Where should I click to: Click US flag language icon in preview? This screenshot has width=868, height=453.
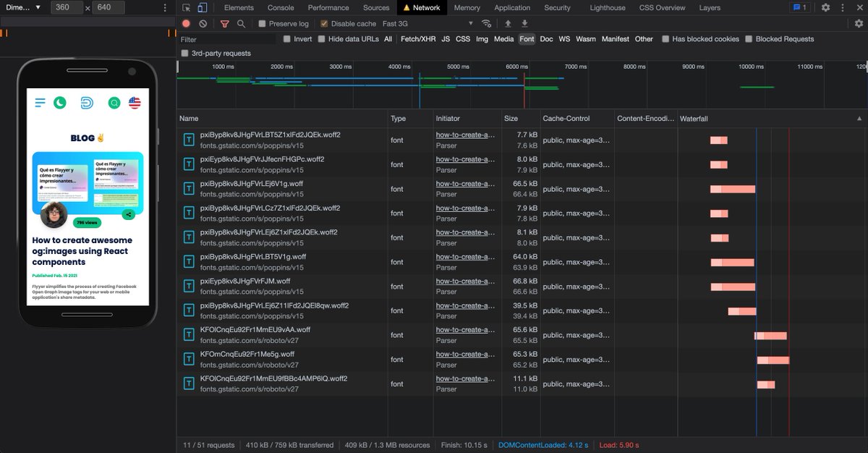(x=135, y=103)
